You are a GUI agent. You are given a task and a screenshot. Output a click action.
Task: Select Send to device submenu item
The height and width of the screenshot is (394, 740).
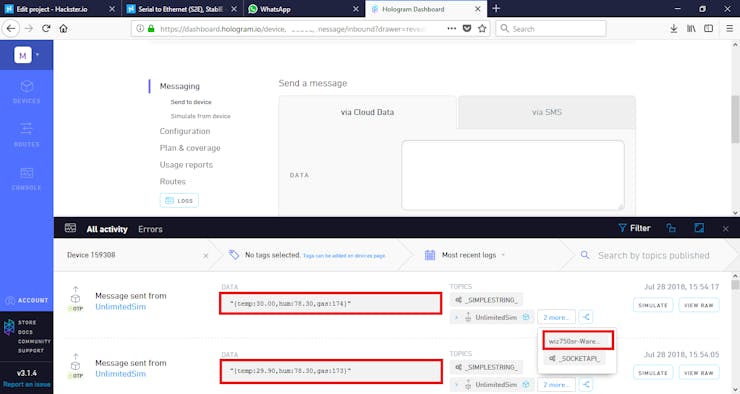tap(191, 102)
